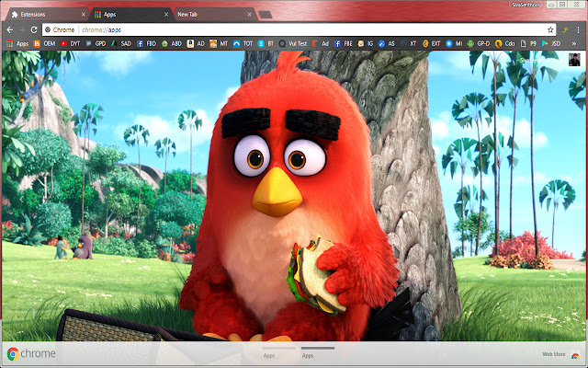Open the AD Amazon bookmark
This screenshot has height=368, width=588.
196,43
